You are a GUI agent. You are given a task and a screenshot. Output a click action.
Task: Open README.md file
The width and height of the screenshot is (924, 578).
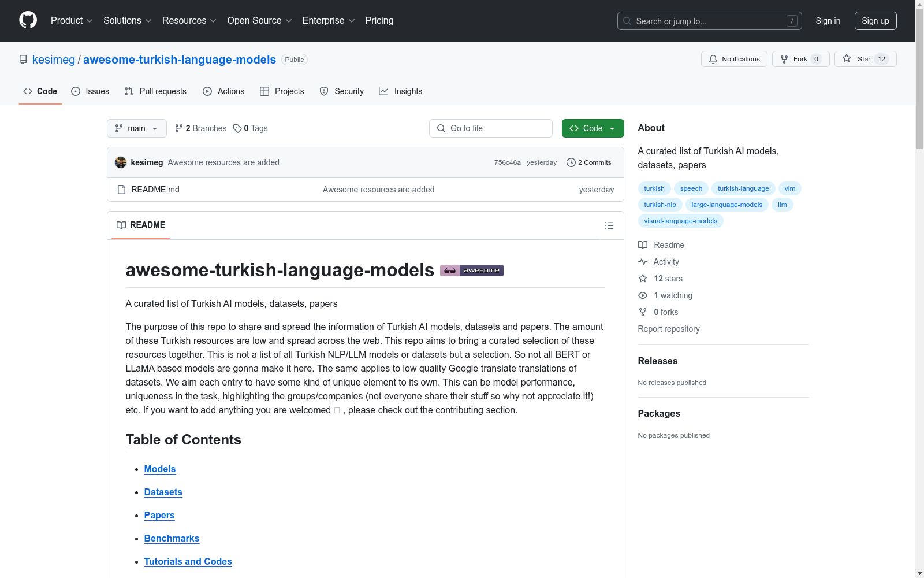coord(155,190)
